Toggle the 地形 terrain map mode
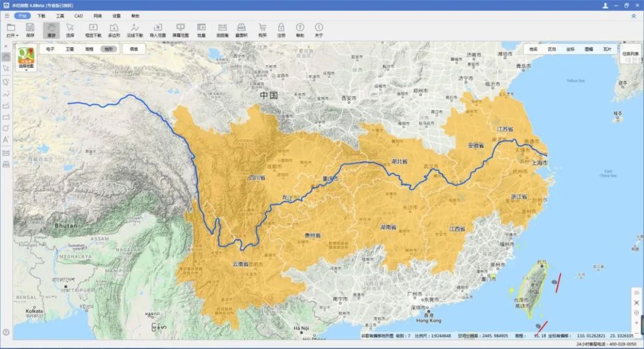 [x=109, y=49]
